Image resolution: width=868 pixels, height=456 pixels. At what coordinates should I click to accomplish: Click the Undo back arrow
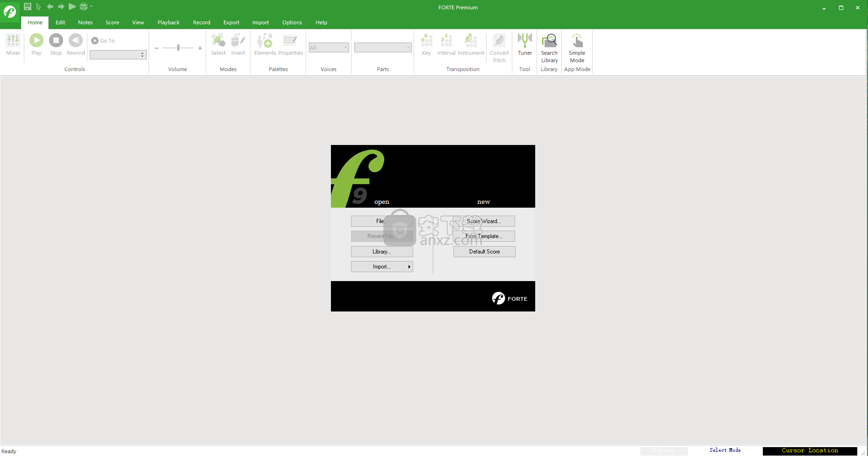(50, 7)
